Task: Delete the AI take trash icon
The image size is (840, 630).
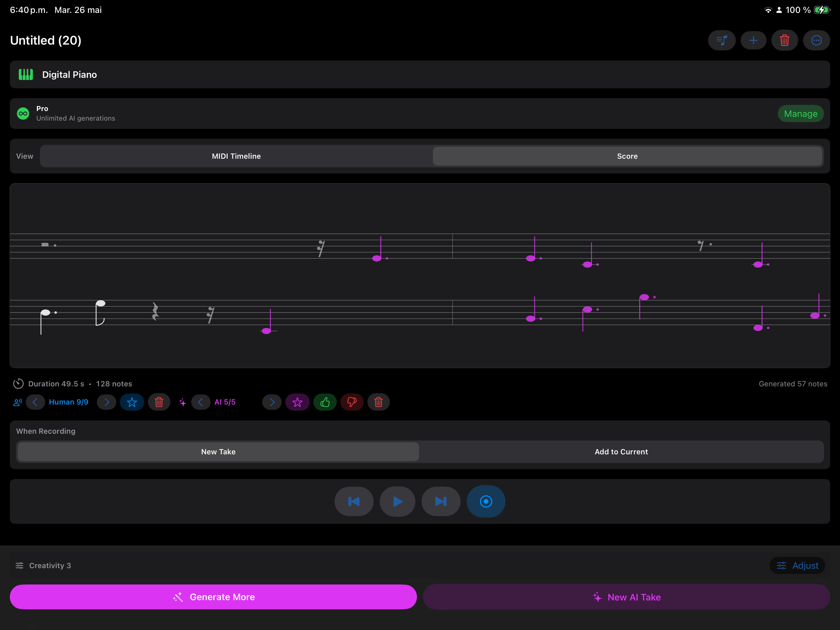Action: [x=378, y=402]
